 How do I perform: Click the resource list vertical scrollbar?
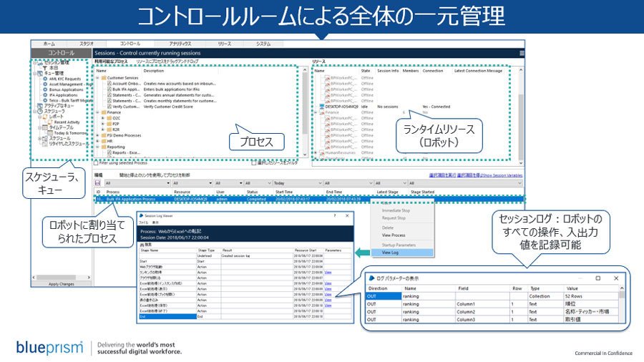tap(521, 116)
